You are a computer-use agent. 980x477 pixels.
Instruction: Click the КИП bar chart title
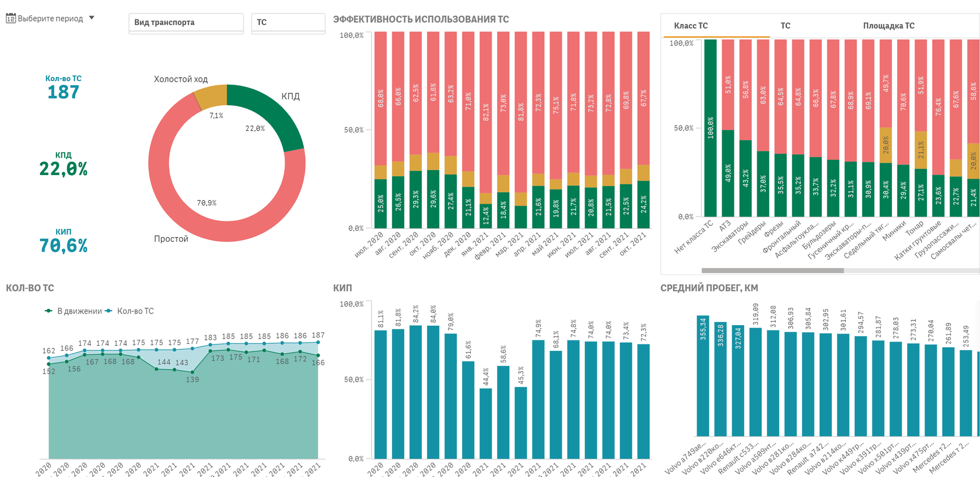click(x=342, y=288)
